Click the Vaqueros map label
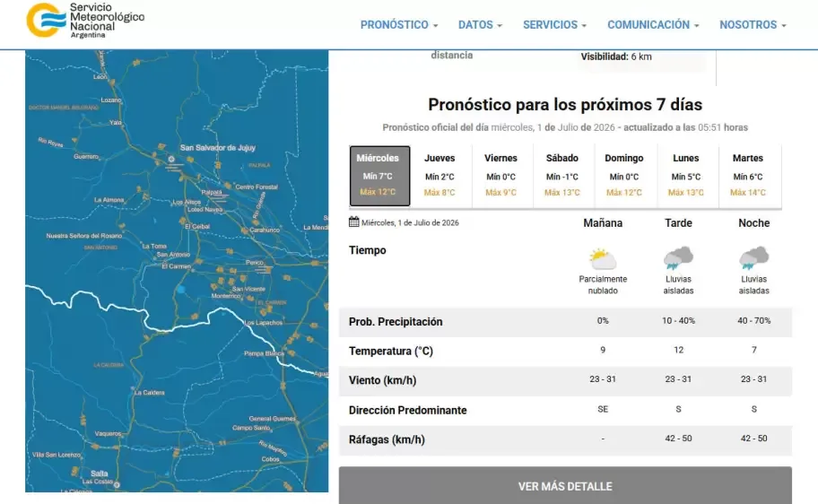The image size is (818, 504). (x=108, y=433)
